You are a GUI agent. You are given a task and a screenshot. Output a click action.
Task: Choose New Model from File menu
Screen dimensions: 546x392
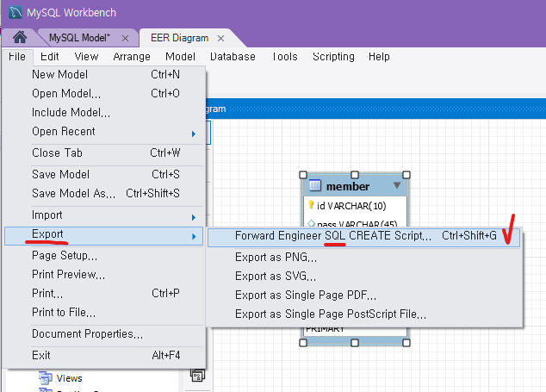[104, 75]
